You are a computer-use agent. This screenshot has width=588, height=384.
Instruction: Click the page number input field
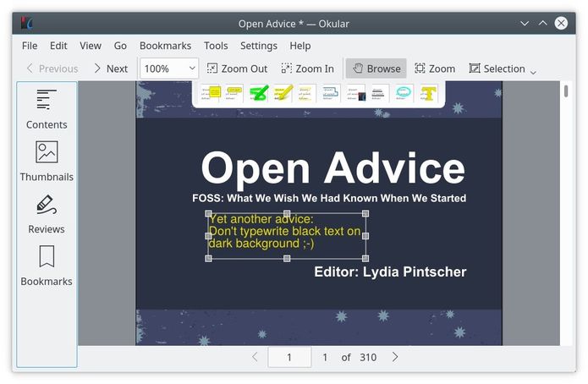tap(289, 357)
